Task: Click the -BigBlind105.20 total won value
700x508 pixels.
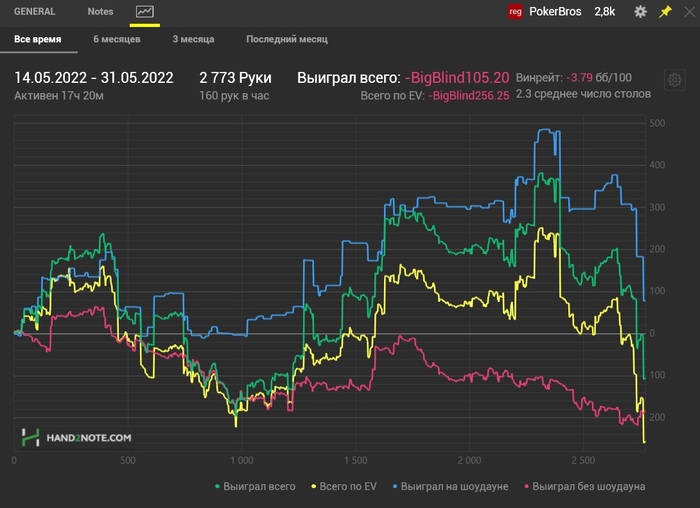Action: click(457, 78)
